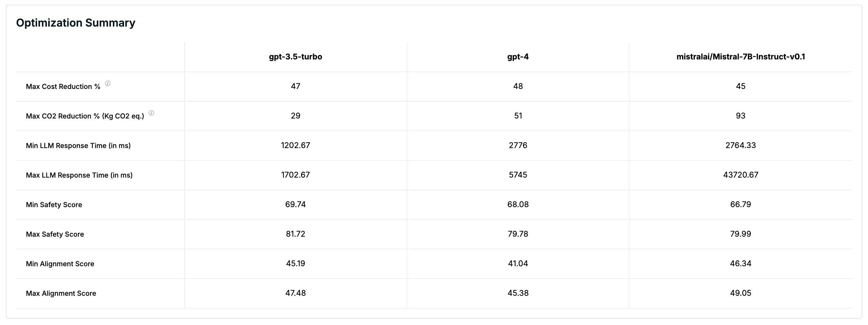Select the gpt-3.5-turbo column header
868x325 pixels.
click(295, 57)
